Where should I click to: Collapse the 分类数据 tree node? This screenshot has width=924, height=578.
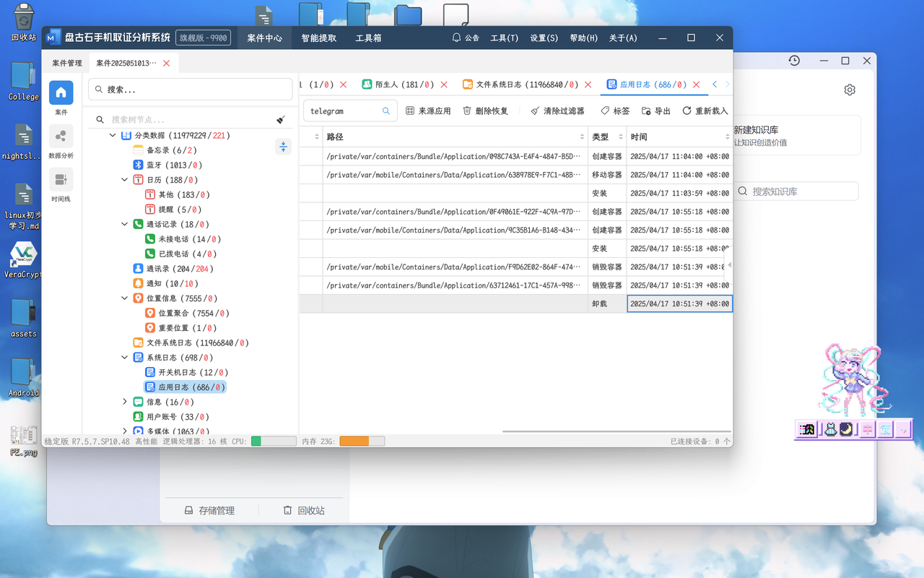coord(113,135)
